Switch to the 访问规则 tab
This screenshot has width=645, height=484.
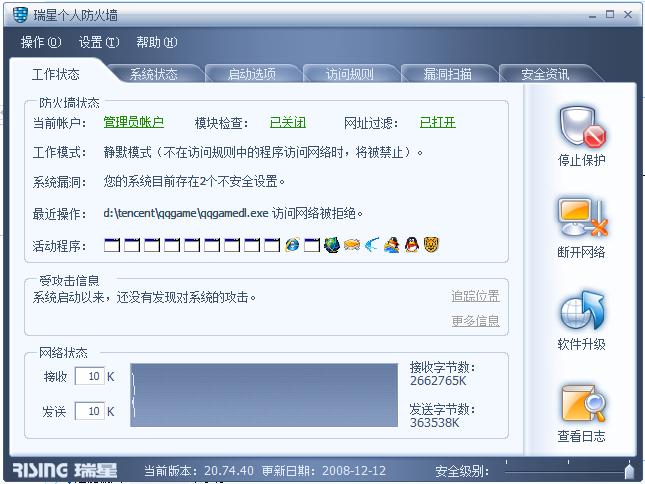[x=350, y=74]
